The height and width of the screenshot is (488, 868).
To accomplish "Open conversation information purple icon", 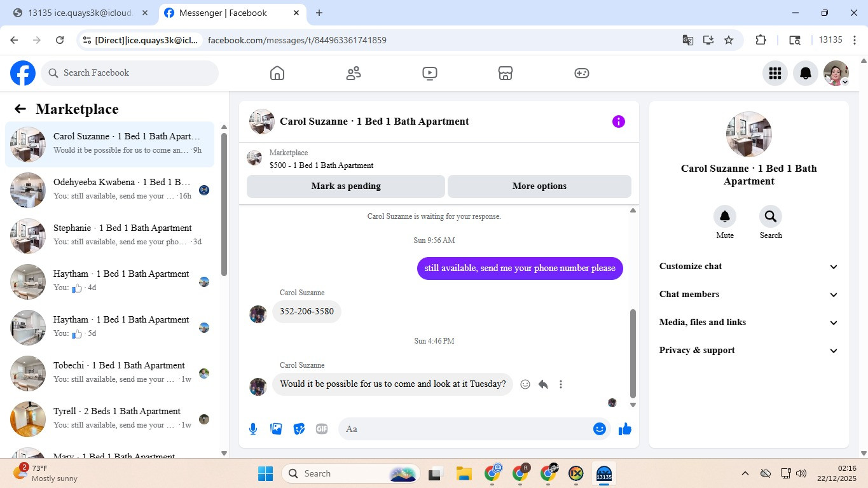I will tap(619, 122).
